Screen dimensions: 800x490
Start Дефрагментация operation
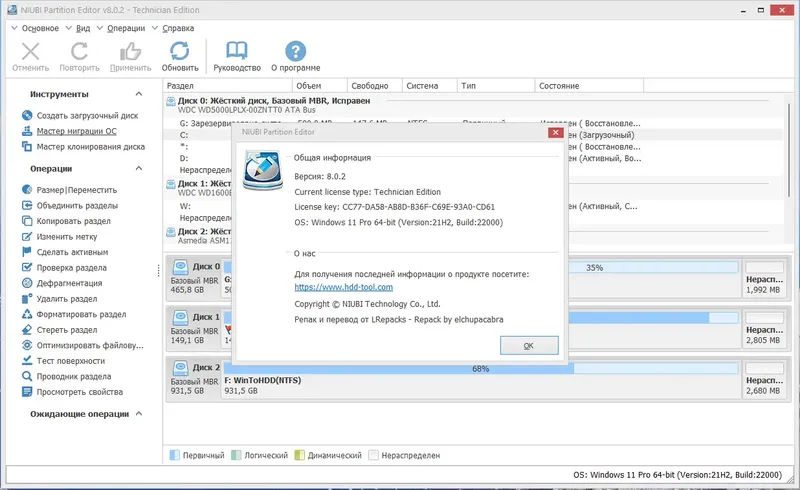[x=69, y=283]
